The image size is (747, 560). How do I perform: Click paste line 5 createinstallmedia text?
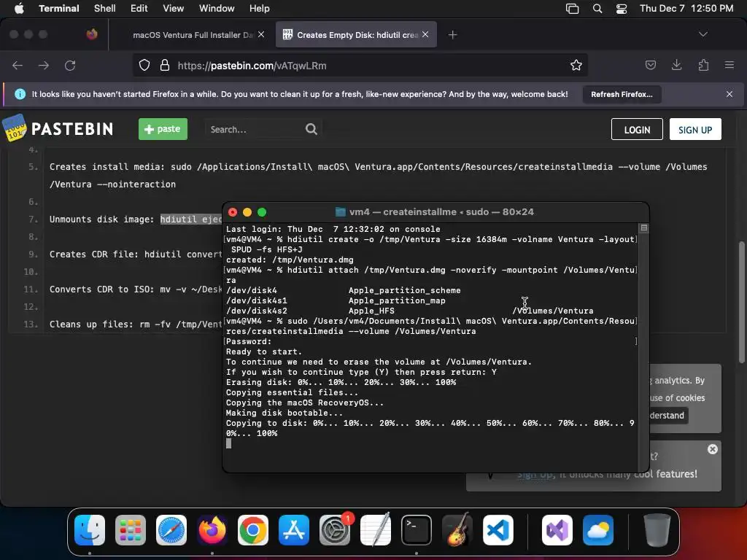[x=379, y=175]
